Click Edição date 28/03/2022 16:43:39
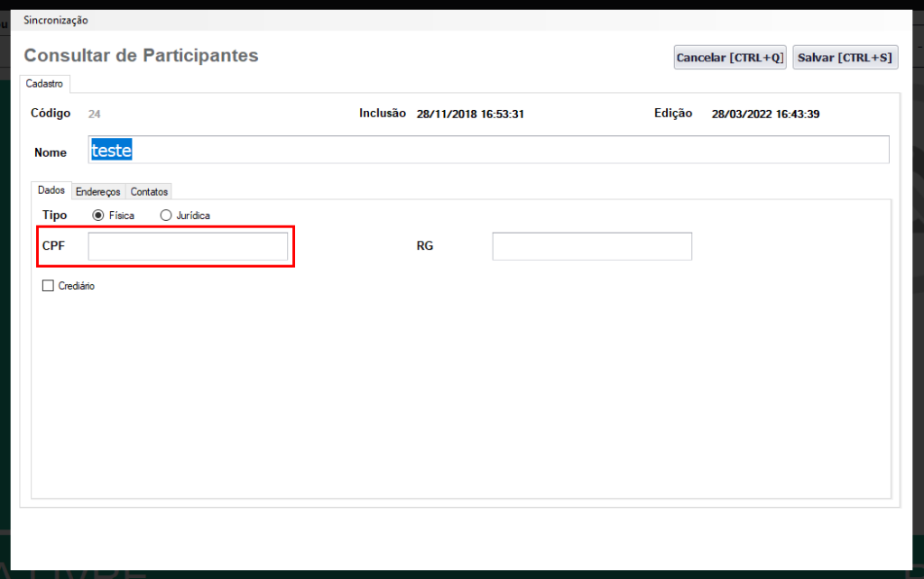The width and height of the screenshot is (924, 579). 765,115
